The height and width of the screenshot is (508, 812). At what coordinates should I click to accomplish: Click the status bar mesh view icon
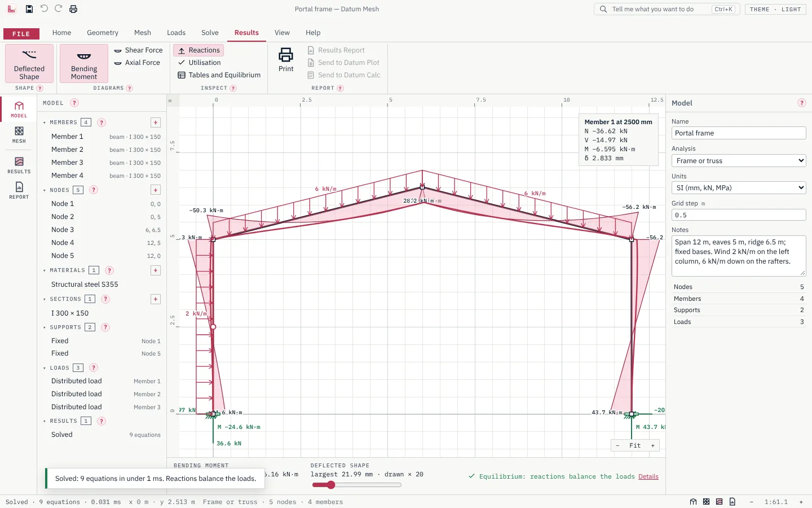click(706, 502)
